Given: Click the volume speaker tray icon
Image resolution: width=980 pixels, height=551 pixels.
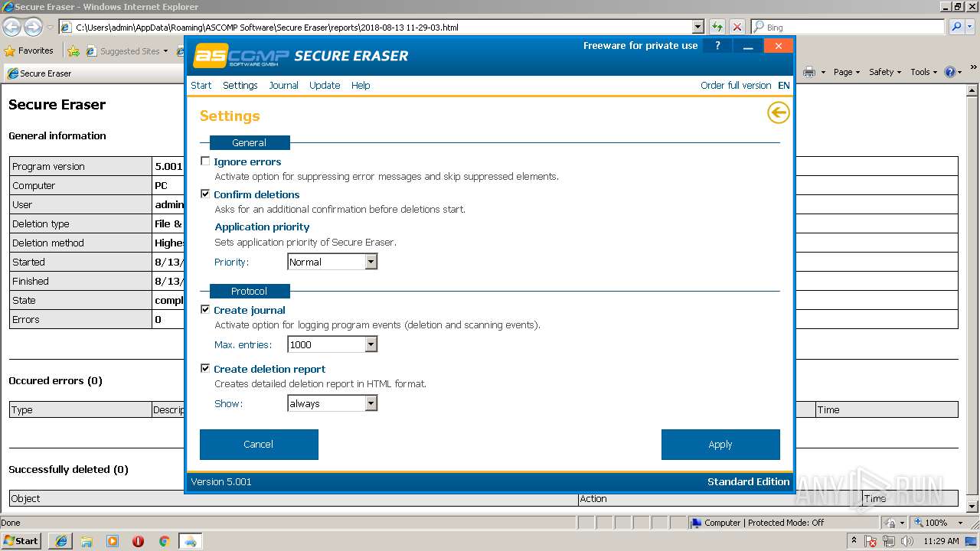Looking at the screenshot, I should point(908,541).
